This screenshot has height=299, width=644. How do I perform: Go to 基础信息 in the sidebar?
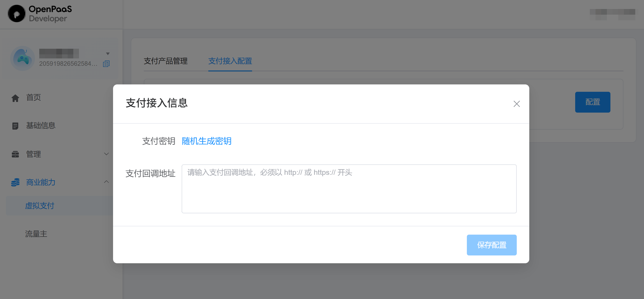point(41,126)
